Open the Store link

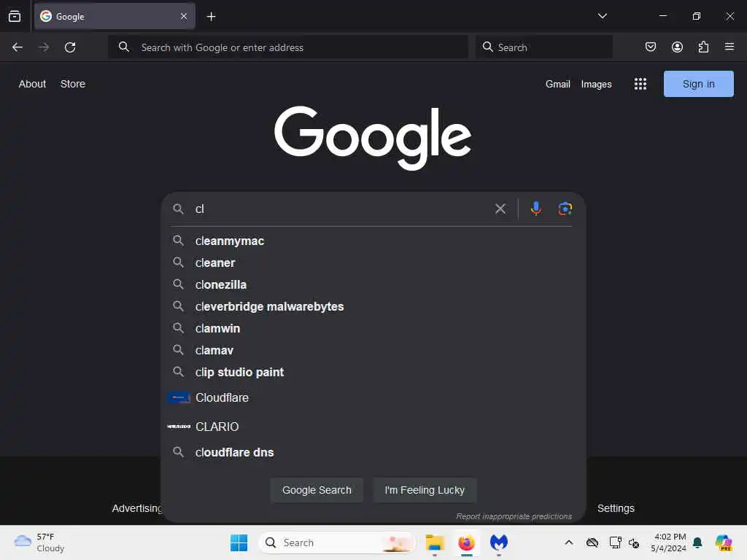coord(73,84)
